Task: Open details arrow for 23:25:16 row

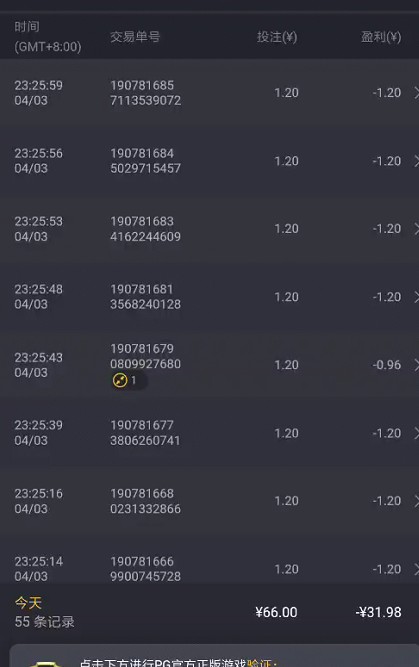Action: tap(416, 501)
